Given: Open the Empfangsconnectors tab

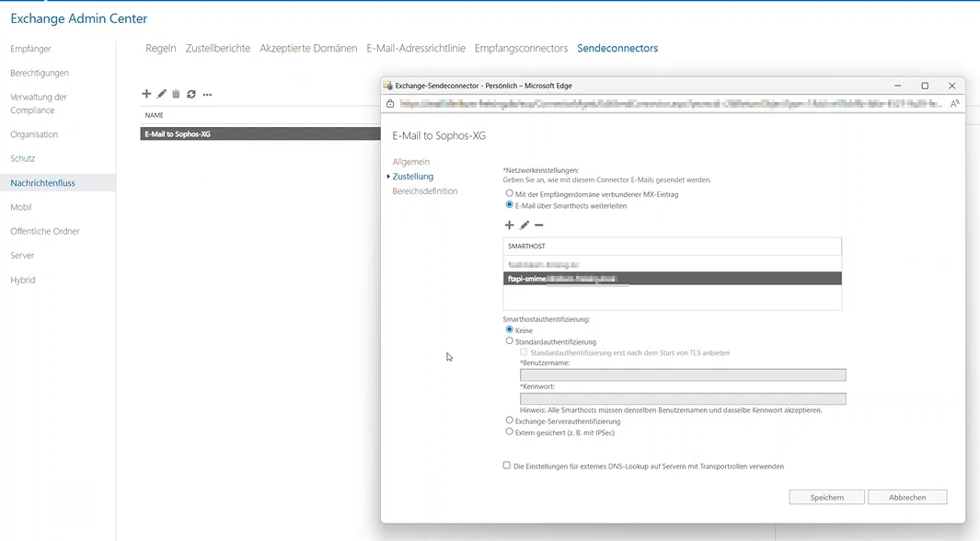Looking at the screenshot, I should coord(521,48).
